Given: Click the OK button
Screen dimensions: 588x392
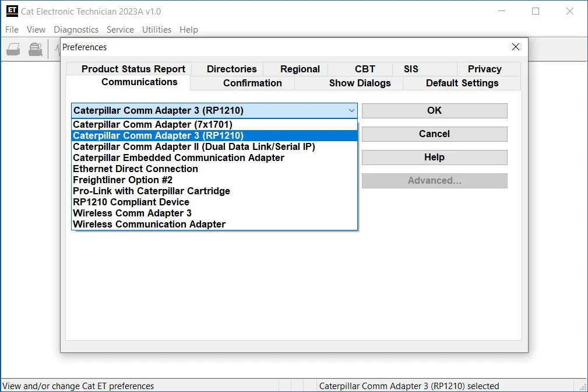Looking at the screenshot, I should click(434, 111).
